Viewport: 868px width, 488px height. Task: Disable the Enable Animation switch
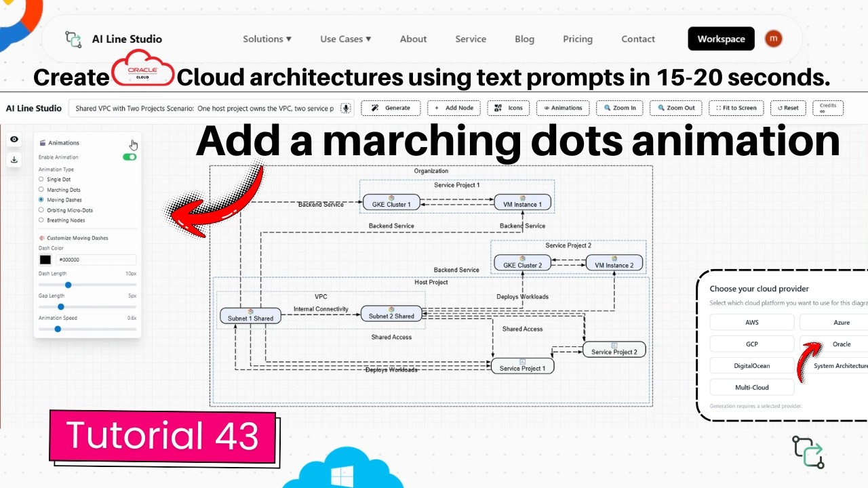point(129,157)
